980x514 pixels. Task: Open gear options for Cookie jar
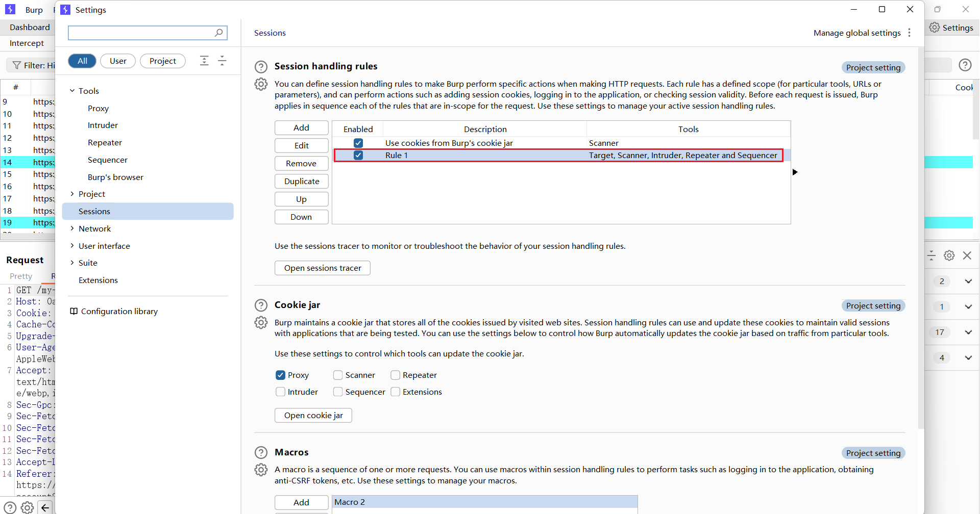(x=261, y=323)
